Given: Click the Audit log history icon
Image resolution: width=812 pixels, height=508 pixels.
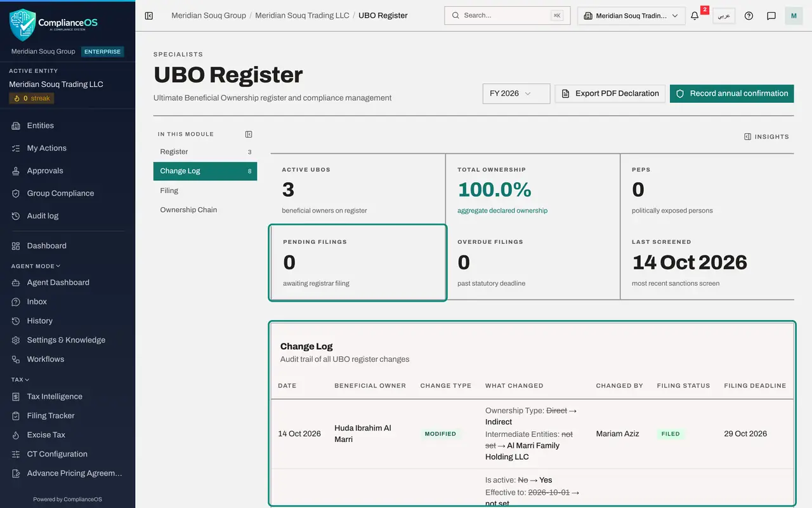Looking at the screenshot, I should 16,216.
